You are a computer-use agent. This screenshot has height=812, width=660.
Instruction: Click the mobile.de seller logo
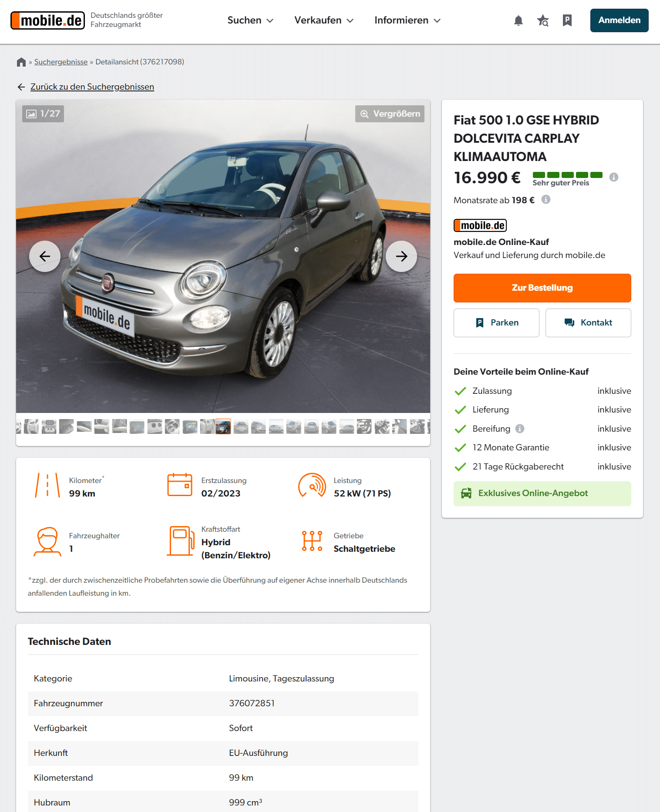coord(480,225)
